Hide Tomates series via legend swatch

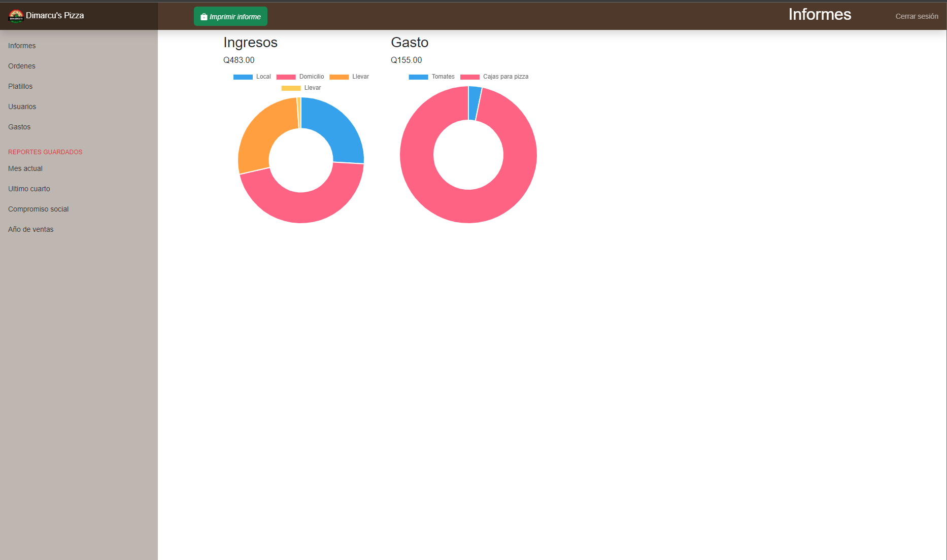[x=418, y=77]
